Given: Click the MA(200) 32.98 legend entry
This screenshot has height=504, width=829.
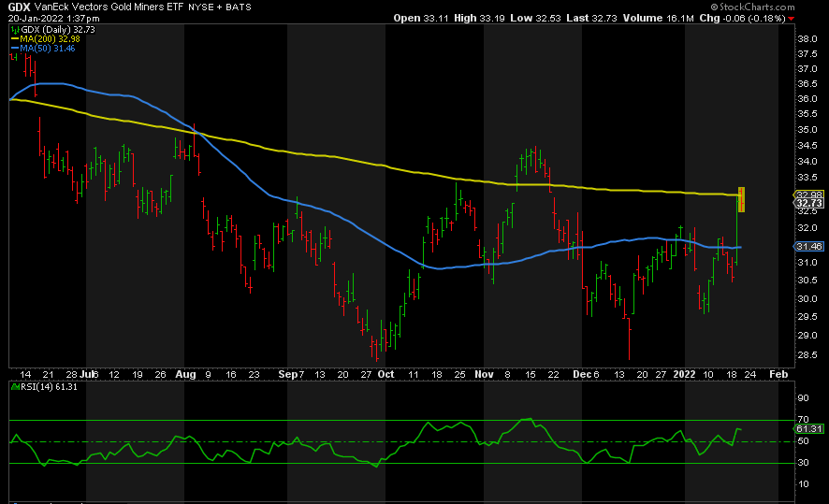Looking at the screenshot, I should click(x=50, y=39).
